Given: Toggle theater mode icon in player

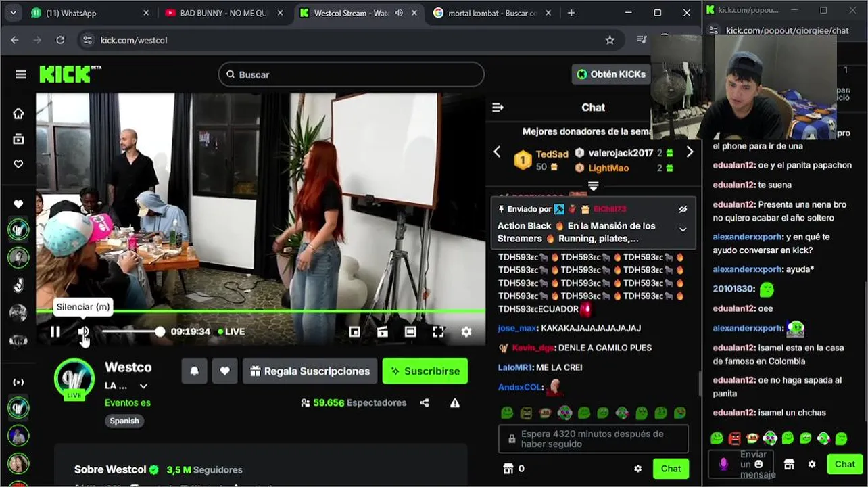Looking at the screenshot, I should click(410, 331).
